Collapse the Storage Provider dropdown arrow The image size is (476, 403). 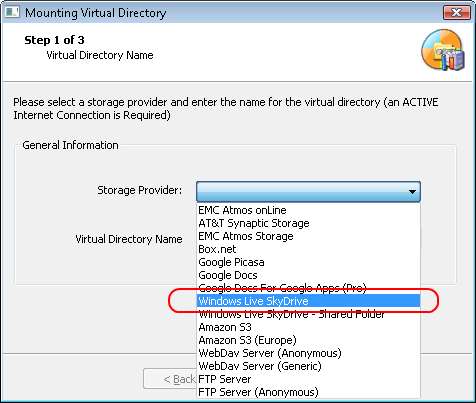pos(412,192)
